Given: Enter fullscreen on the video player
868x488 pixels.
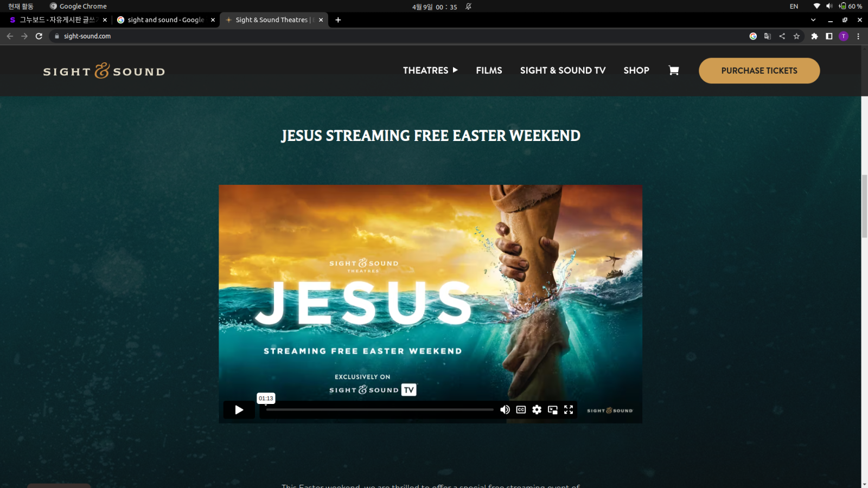Looking at the screenshot, I should [x=568, y=410].
